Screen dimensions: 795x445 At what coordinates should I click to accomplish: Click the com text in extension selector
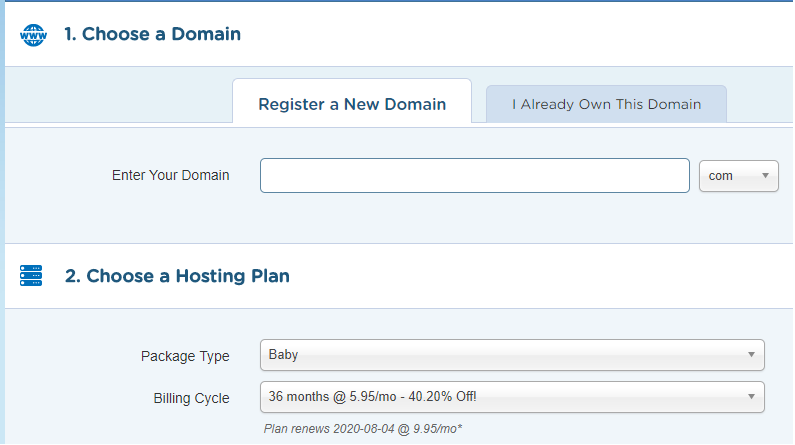[x=720, y=176]
